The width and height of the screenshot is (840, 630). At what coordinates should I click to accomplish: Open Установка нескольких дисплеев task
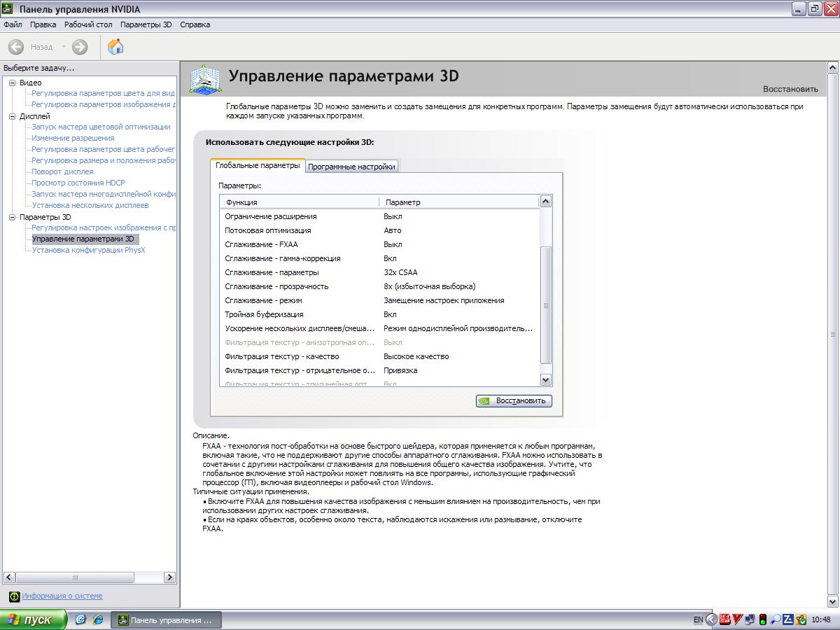[x=90, y=205]
